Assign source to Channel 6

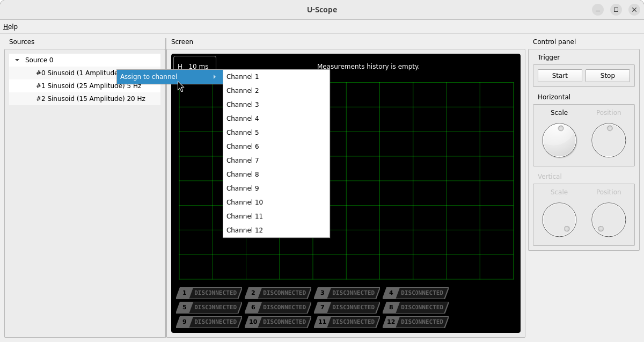pos(276,147)
